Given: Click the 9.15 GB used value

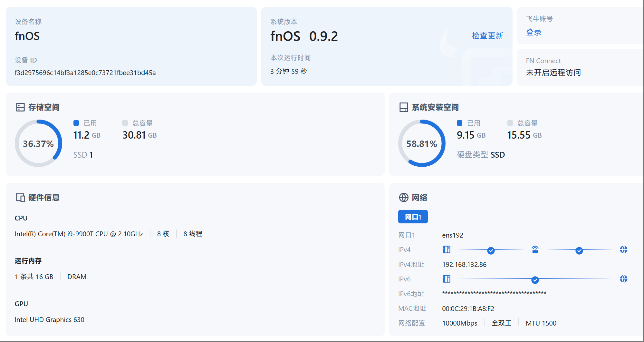Looking at the screenshot, I should tap(471, 135).
